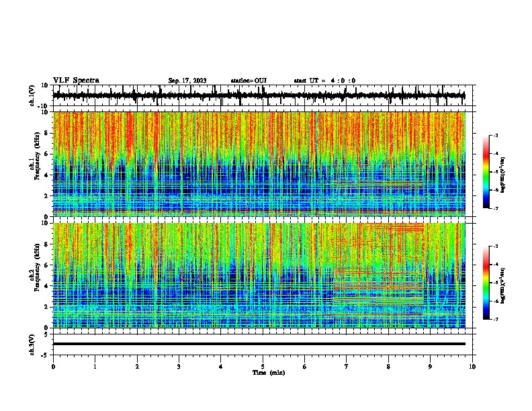Click the ch.2 spectrogram color scale bar
532x411 pixels.
486,283
